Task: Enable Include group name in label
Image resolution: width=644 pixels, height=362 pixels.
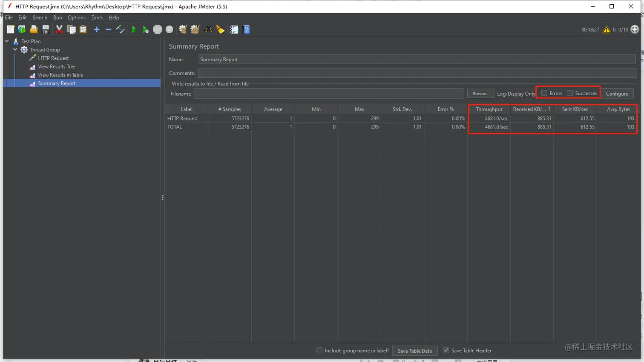Action: point(319,351)
